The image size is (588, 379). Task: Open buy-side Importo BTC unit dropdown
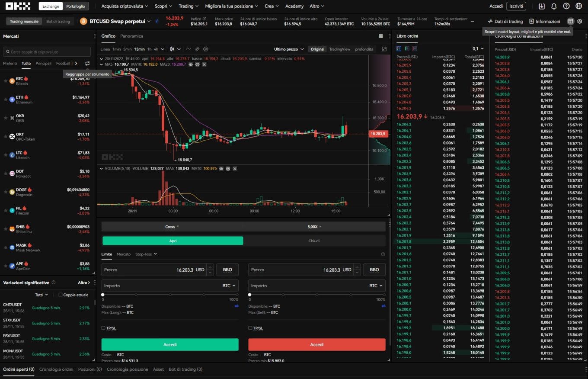point(229,286)
